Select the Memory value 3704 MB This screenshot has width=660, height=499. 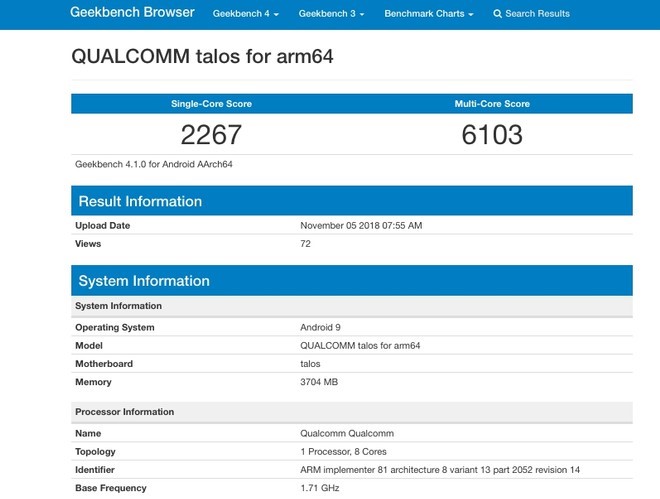click(319, 382)
